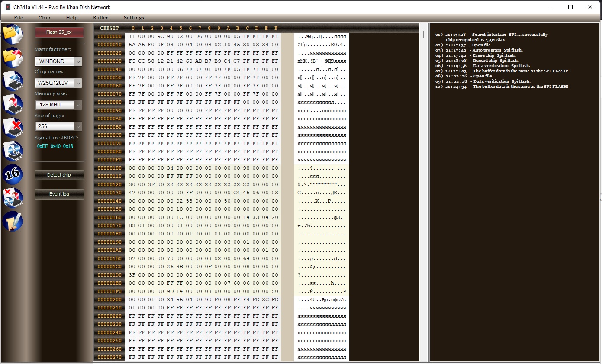Click title text 'Ch341a V1.44 - Pwd By Khan Dish Network'
The width and height of the screenshot is (602, 364).
coord(62,7)
